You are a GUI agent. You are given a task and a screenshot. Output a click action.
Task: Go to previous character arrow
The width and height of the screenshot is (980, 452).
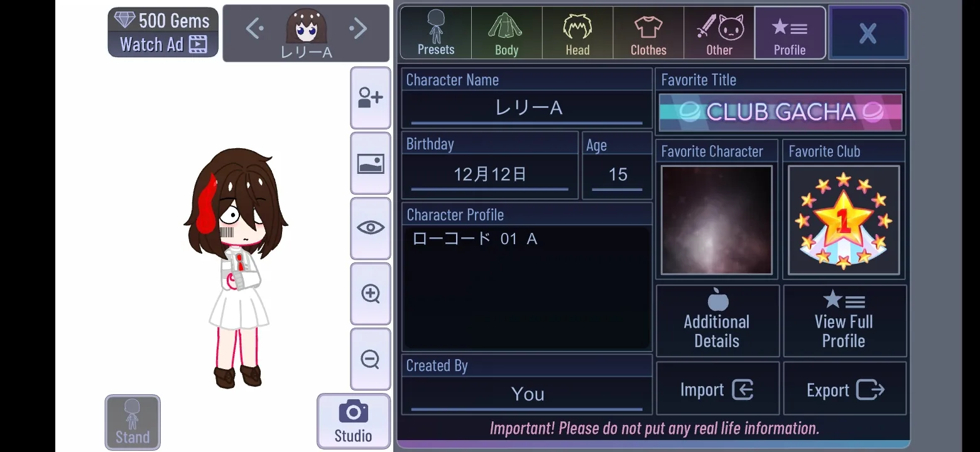(254, 28)
